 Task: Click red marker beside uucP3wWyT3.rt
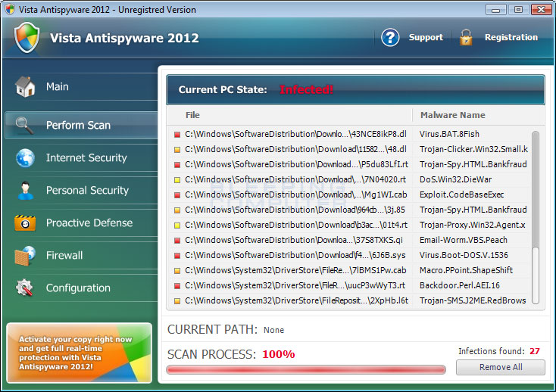point(177,286)
